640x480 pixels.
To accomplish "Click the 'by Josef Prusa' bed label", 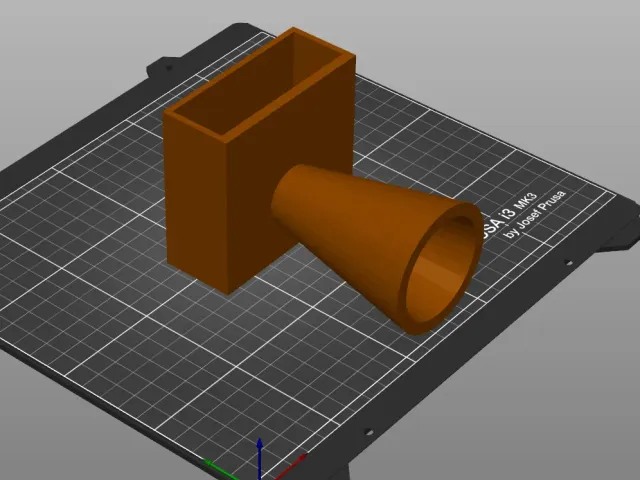I will click(x=536, y=215).
